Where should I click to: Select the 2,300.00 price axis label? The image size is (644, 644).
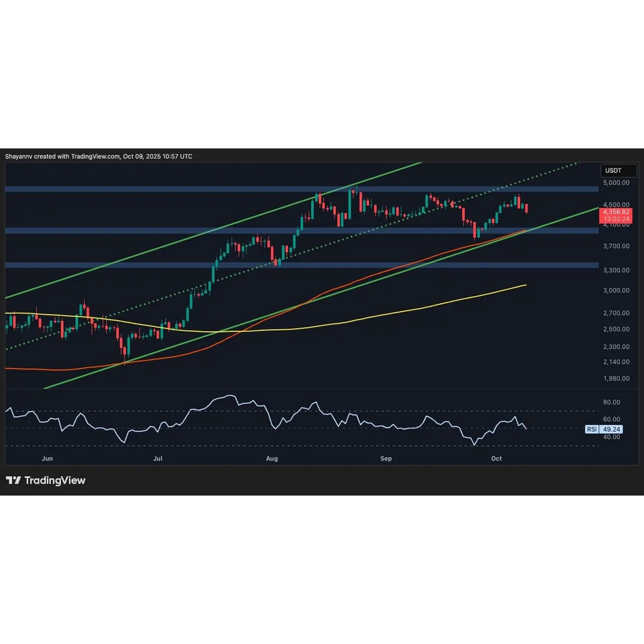pyautogui.click(x=616, y=347)
